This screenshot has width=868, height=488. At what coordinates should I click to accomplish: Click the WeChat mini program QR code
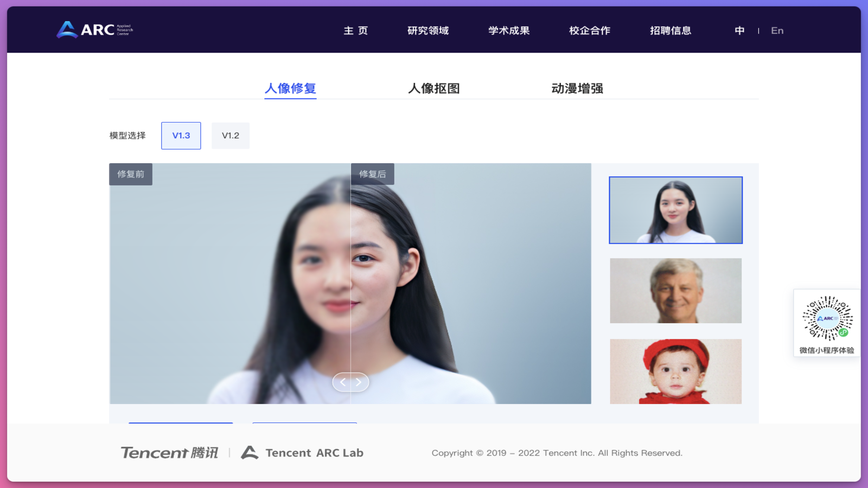click(827, 318)
